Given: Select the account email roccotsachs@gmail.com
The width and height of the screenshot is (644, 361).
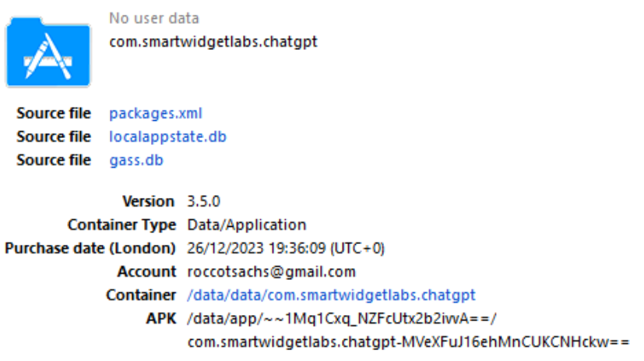Looking at the screenshot, I should (x=271, y=272).
